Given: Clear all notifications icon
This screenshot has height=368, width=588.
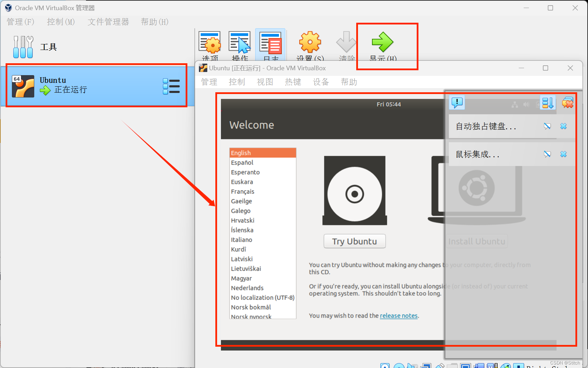Looking at the screenshot, I should [568, 103].
